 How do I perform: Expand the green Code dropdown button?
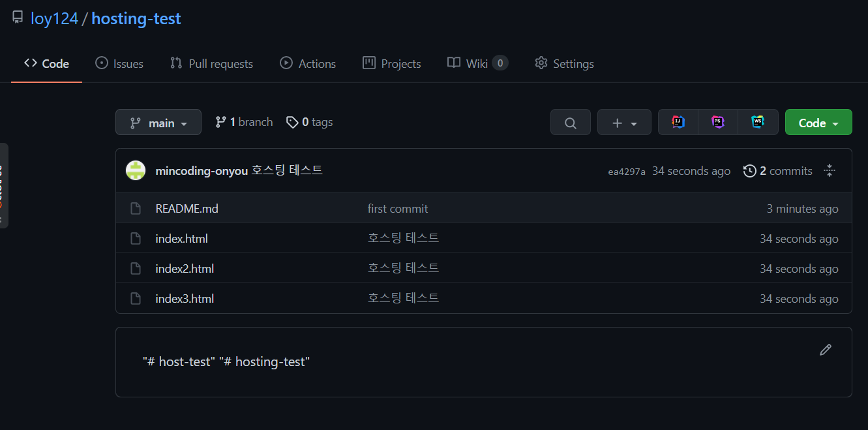(x=818, y=122)
